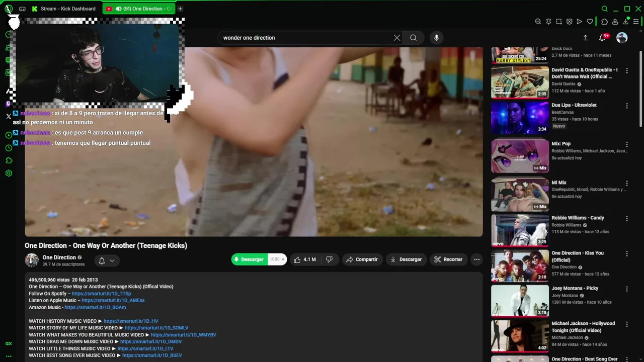Open the player sidebar icon
Viewport: 644px width, 362px height.
[9, 135]
